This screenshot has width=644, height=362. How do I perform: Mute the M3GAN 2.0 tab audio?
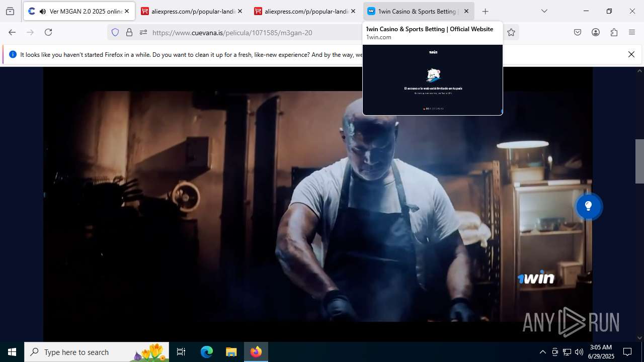(x=42, y=11)
